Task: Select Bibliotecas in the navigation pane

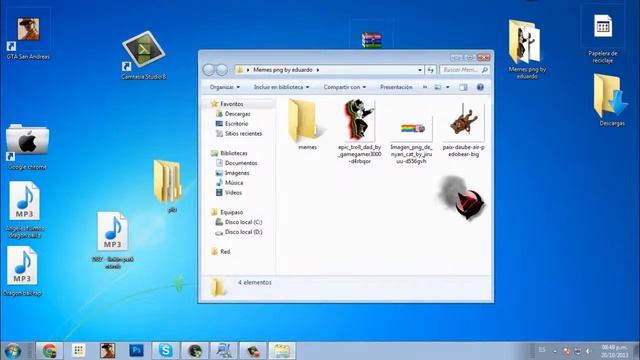Action: pyautogui.click(x=233, y=153)
